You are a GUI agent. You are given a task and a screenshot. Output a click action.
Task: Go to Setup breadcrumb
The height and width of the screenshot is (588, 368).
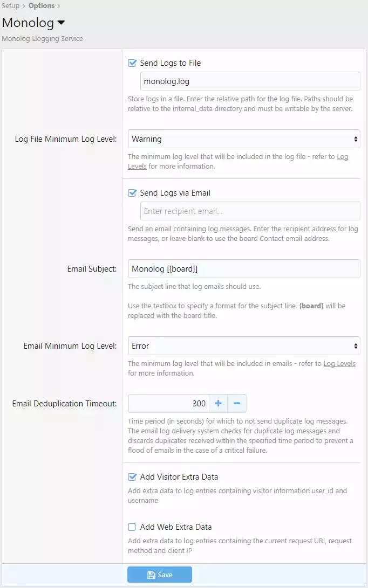point(10,5)
